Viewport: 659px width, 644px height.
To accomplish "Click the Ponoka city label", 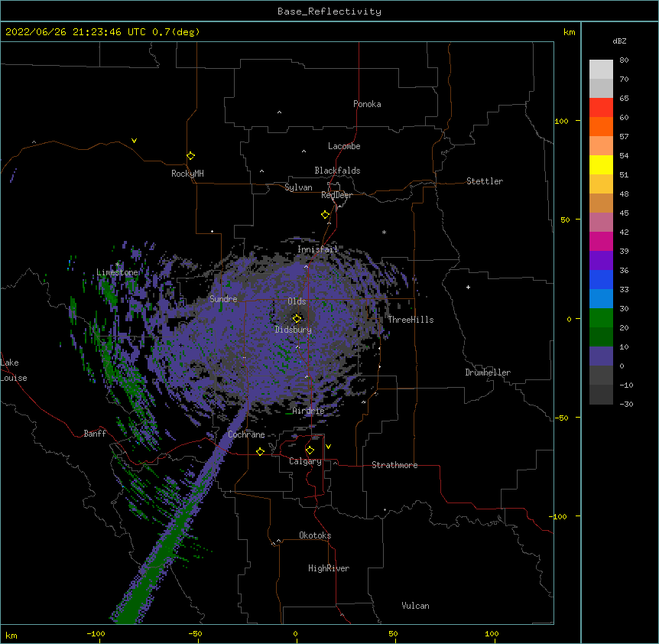I will [x=367, y=104].
